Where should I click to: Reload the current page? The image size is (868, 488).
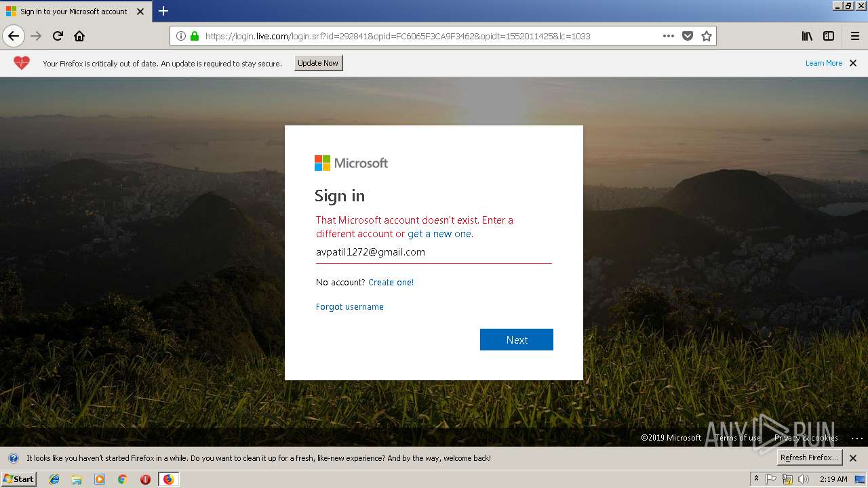pos(58,36)
